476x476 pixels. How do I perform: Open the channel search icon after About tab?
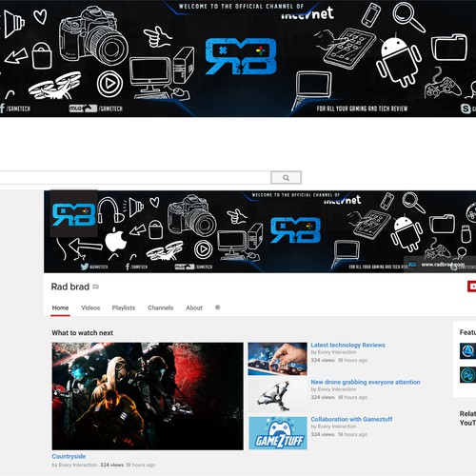point(217,307)
